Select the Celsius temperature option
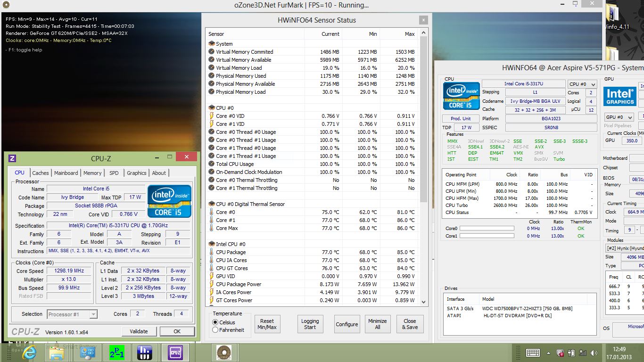The width and height of the screenshot is (644, 362). coord(215,322)
